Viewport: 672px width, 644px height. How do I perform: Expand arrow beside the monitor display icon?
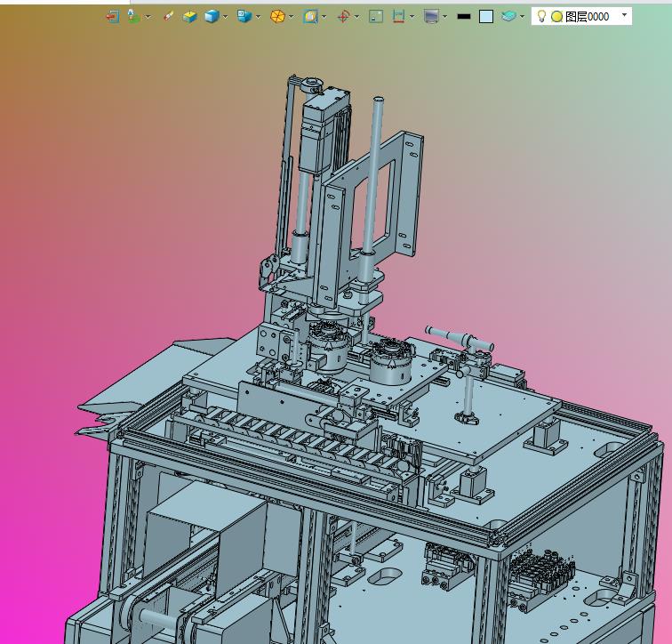click(444, 17)
